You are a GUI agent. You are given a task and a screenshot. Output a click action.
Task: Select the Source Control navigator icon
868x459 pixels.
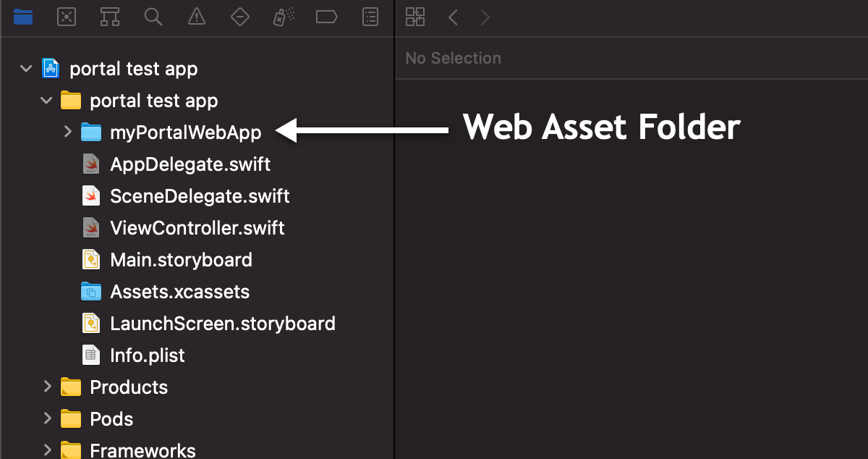pos(66,17)
